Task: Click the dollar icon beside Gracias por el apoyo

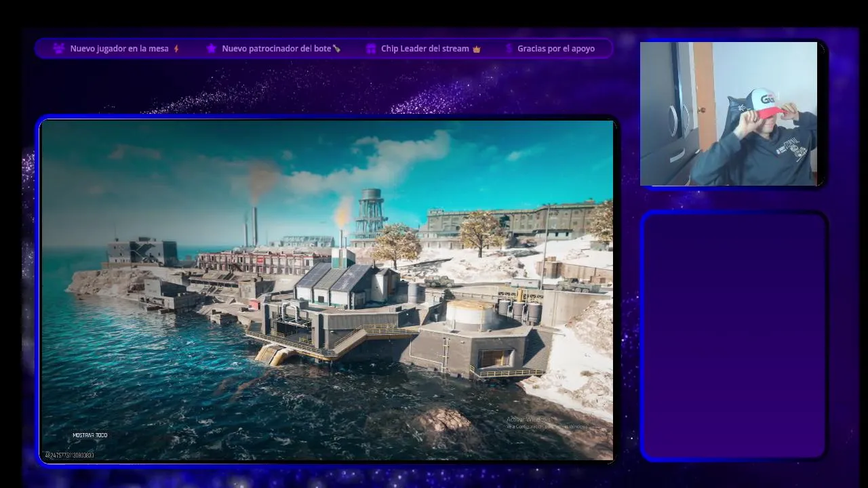Action: point(509,49)
